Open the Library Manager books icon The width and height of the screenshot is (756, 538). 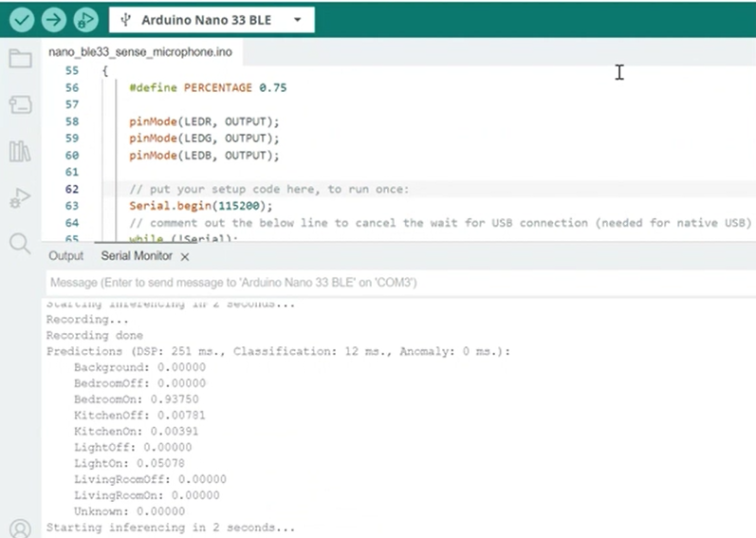tap(20, 151)
